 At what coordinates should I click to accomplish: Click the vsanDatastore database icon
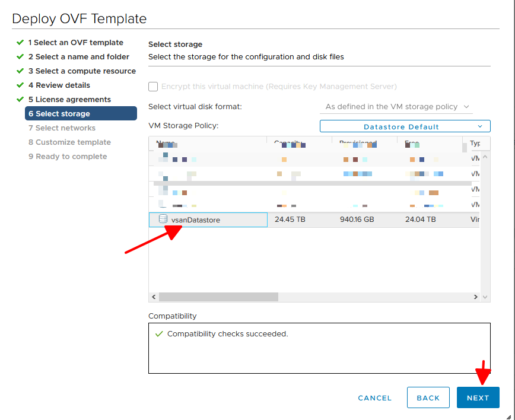pyautogui.click(x=163, y=219)
